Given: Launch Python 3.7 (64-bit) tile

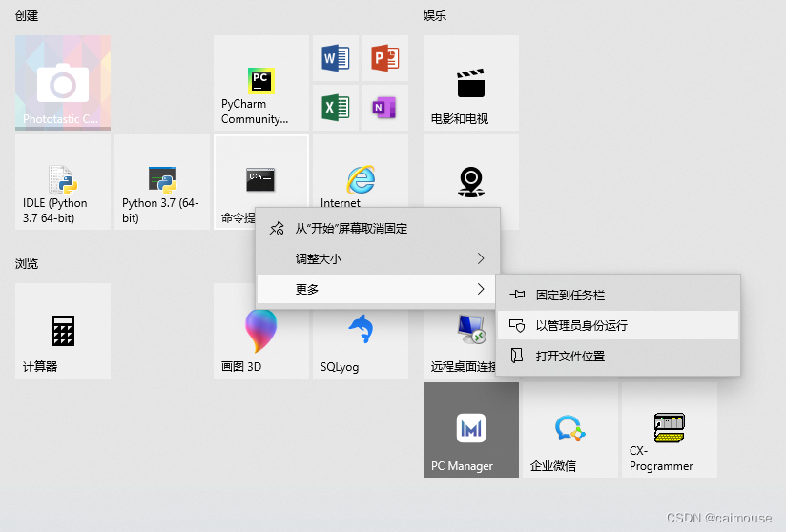Looking at the screenshot, I should (x=162, y=182).
